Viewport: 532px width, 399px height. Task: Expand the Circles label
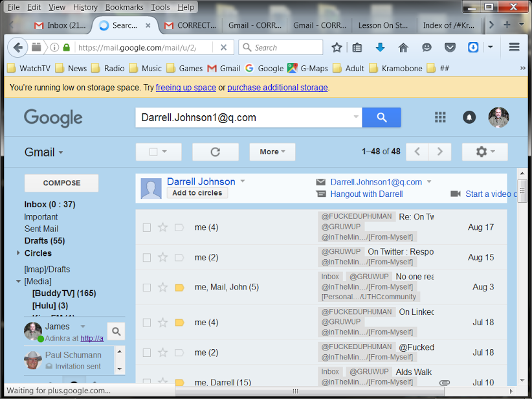coord(18,253)
